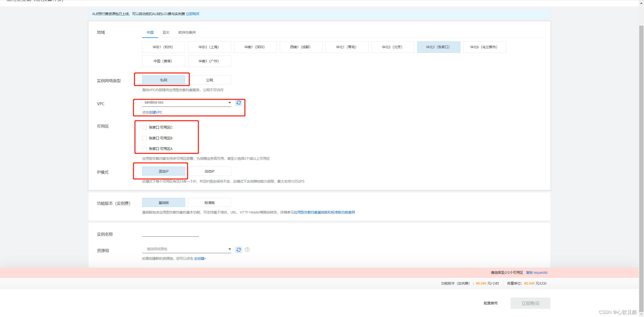Switch to the 欧洲与美洲 region tab
644x317 pixels.
187,32
